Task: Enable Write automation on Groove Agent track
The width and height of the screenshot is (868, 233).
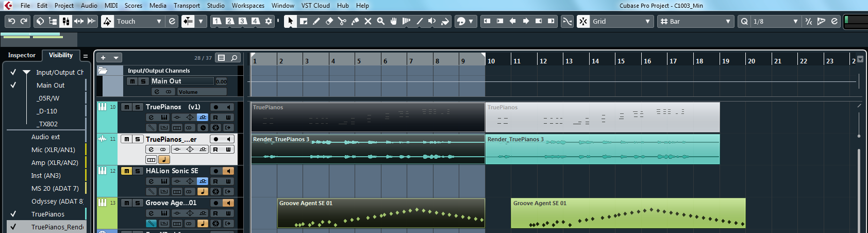Action: (x=228, y=213)
